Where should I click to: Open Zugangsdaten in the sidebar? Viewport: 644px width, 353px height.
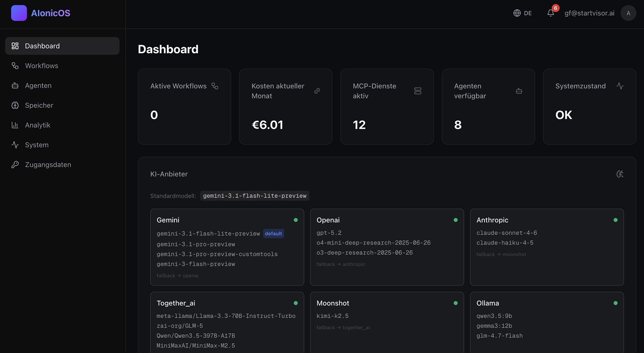[48, 165]
